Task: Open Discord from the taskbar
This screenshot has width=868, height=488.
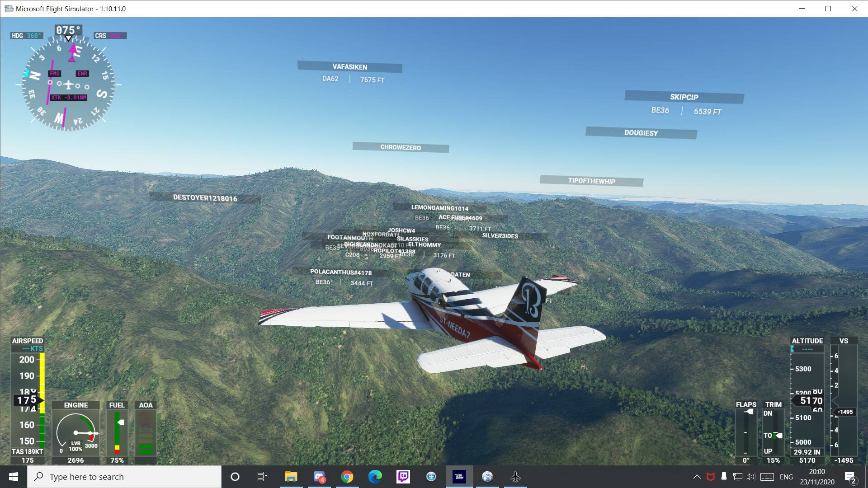Action: click(320, 477)
